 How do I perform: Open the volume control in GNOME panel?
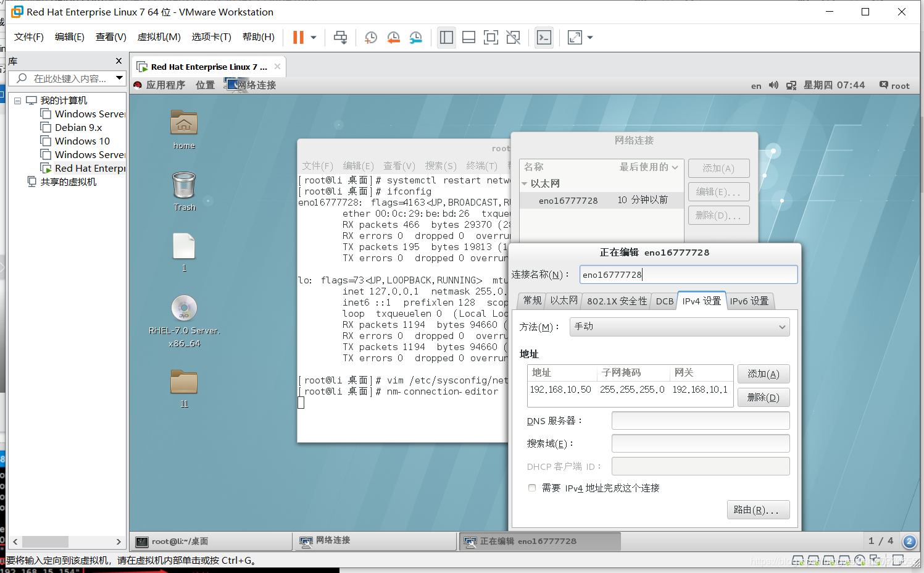773,85
